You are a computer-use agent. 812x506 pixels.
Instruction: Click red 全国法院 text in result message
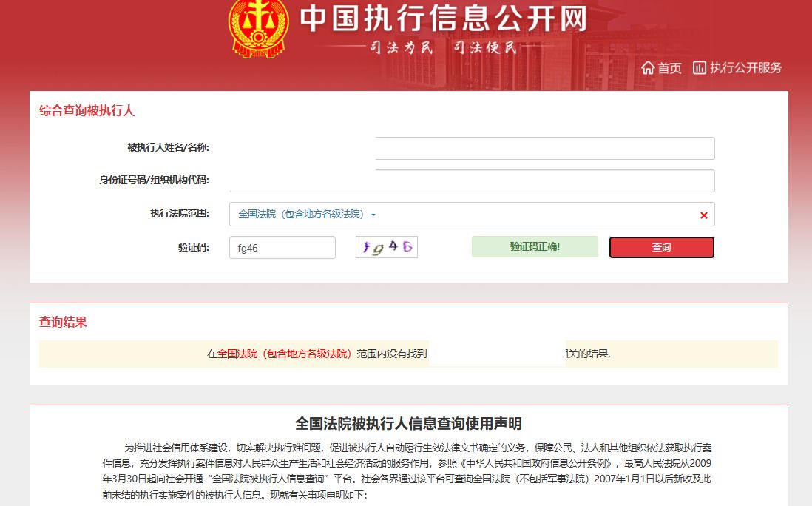pyautogui.click(x=285, y=354)
